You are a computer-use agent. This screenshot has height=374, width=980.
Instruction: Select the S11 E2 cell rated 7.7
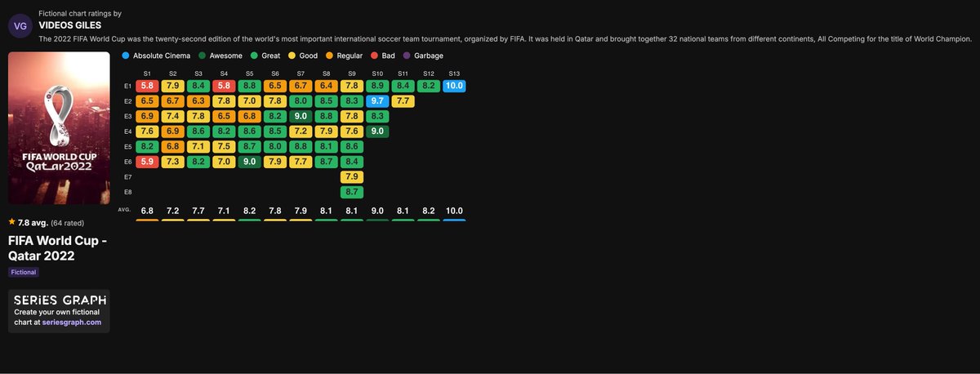403,101
